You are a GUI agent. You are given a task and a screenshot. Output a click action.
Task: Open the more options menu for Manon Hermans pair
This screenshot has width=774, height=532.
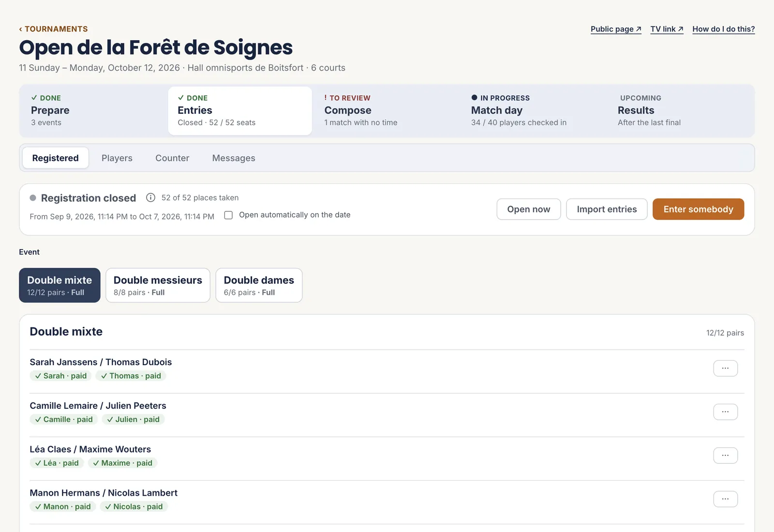[725, 499]
